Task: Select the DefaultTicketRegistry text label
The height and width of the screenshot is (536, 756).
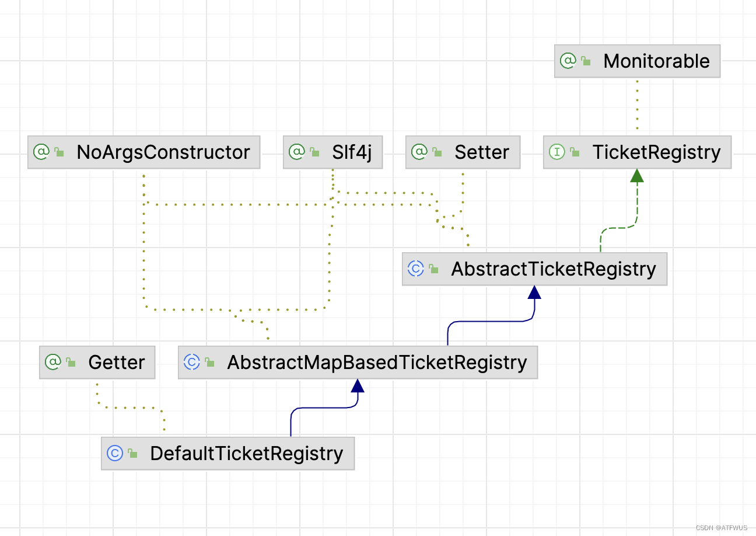Action: click(x=247, y=454)
